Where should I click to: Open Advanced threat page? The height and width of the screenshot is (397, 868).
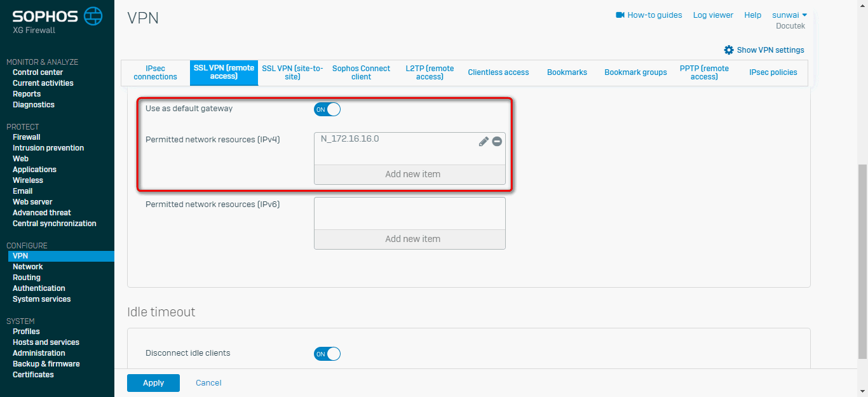click(x=42, y=213)
